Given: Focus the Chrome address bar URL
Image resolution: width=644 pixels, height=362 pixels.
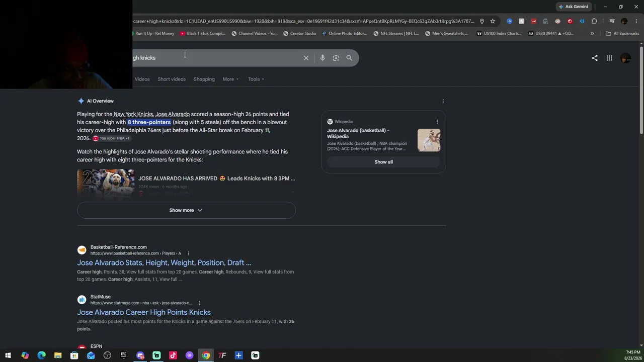Looking at the screenshot, I should point(303,21).
